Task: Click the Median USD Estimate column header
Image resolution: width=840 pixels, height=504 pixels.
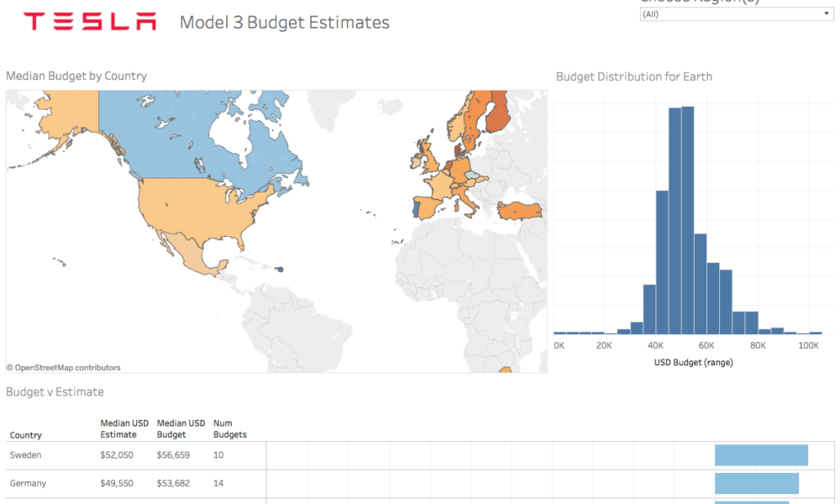Action: 124,428
